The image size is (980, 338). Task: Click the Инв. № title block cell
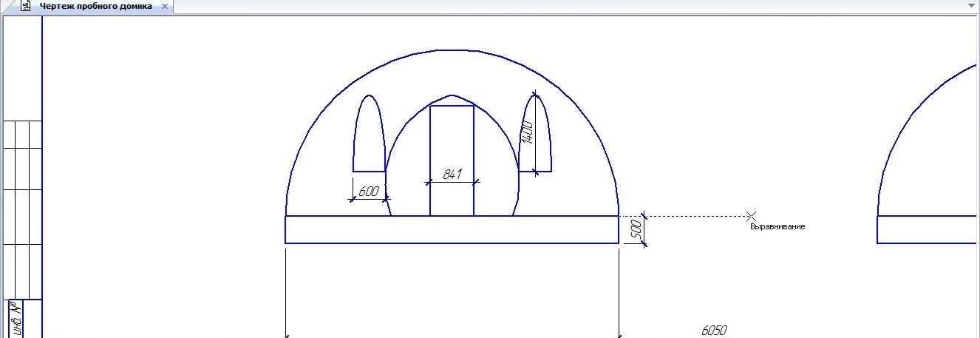click(14, 318)
